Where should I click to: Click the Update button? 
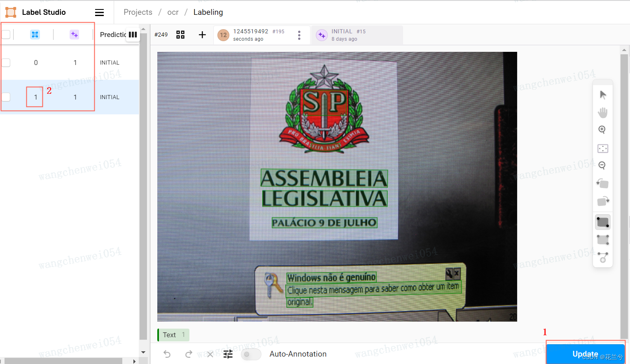click(585, 354)
